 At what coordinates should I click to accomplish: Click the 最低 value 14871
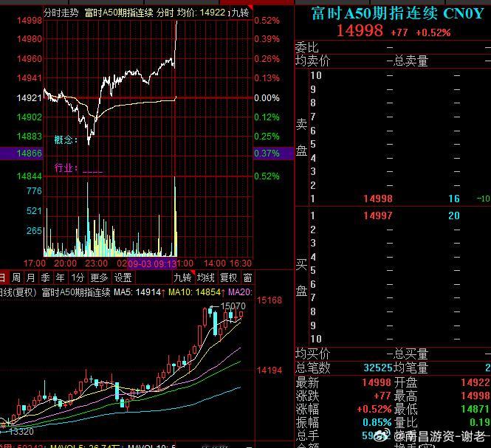pyautogui.click(x=475, y=409)
